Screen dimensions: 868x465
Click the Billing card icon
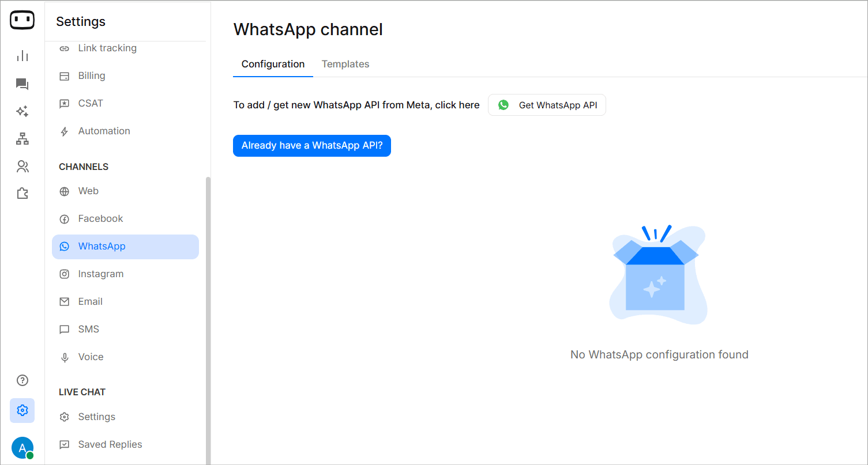[x=65, y=76]
